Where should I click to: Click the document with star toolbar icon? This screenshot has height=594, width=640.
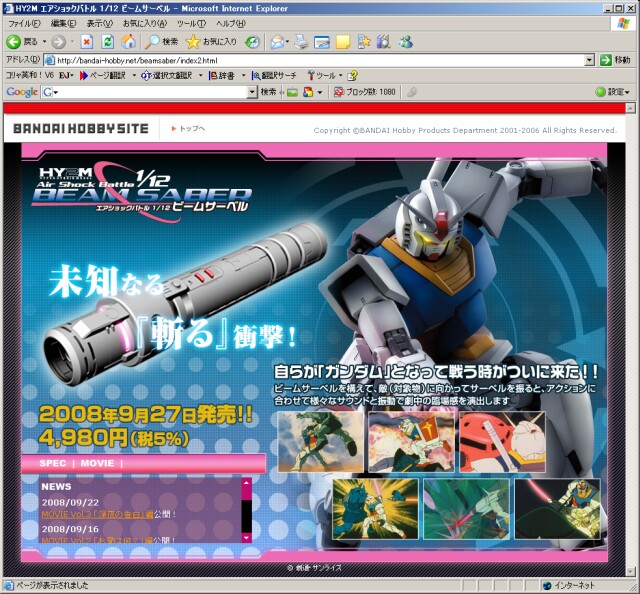click(364, 42)
